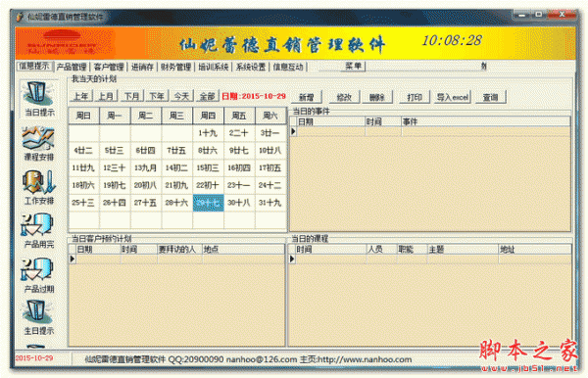Go to previous month with 上月
The image size is (588, 378).
106,96
